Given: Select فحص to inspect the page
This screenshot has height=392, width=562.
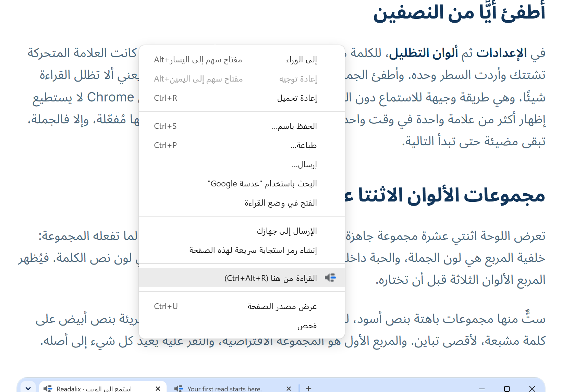Looking at the screenshot, I should tap(242, 326).
